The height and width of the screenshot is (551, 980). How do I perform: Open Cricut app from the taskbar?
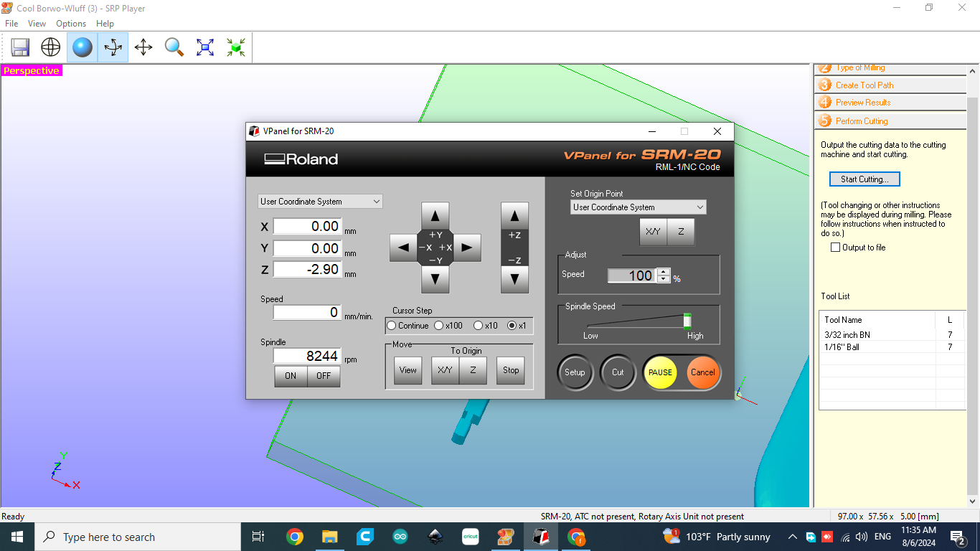coord(471,537)
